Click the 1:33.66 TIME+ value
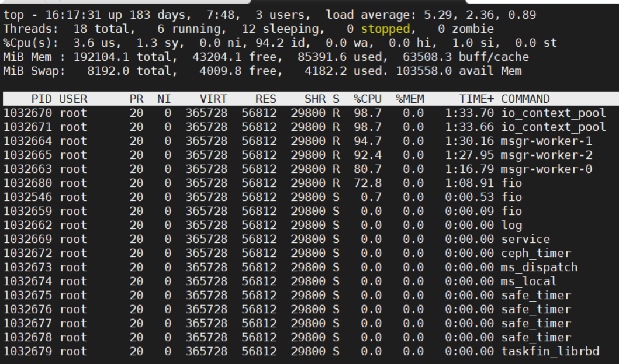The image size is (619, 364). coord(469,127)
